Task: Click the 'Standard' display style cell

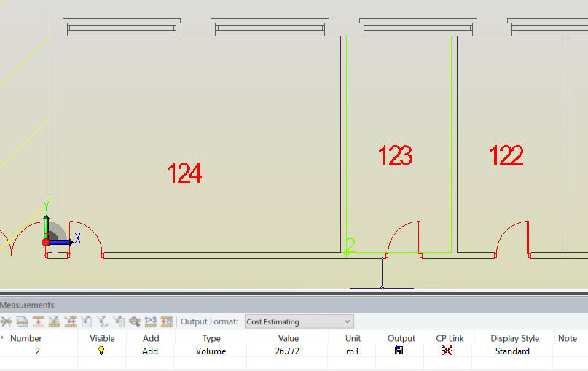Action: click(x=512, y=351)
